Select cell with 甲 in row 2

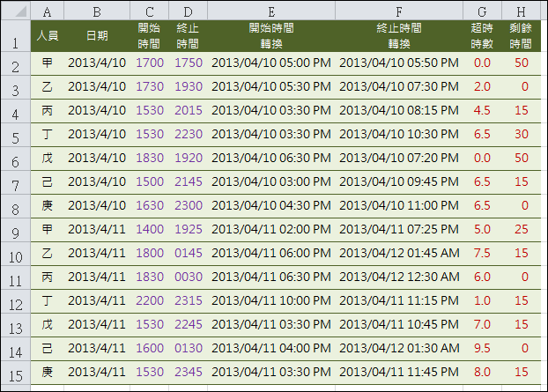[48, 63]
